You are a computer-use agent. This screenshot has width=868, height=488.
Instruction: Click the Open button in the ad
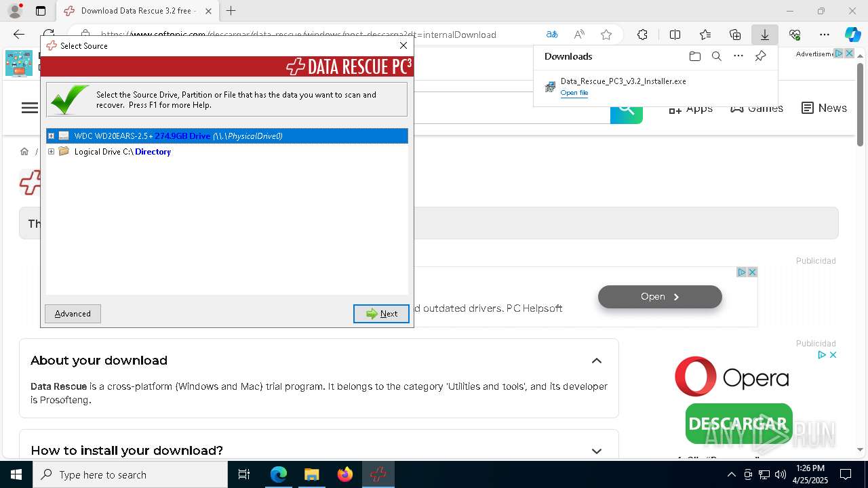click(660, 297)
